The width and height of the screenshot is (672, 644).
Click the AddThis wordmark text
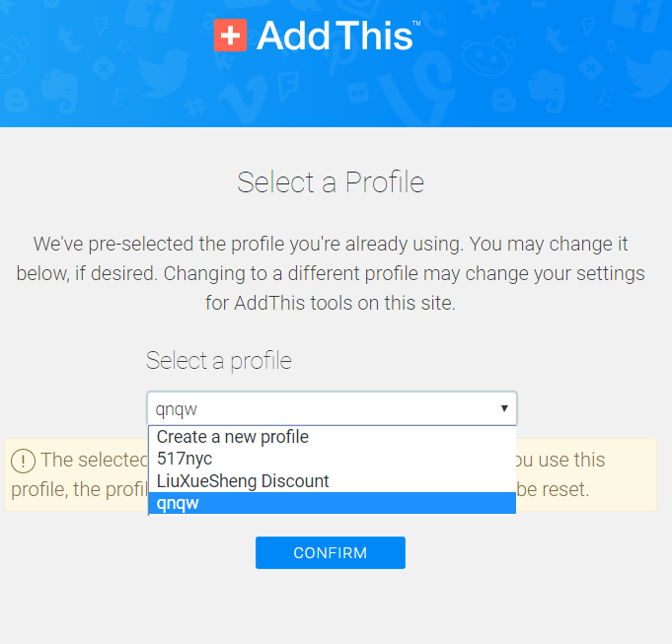click(x=336, y=36)
